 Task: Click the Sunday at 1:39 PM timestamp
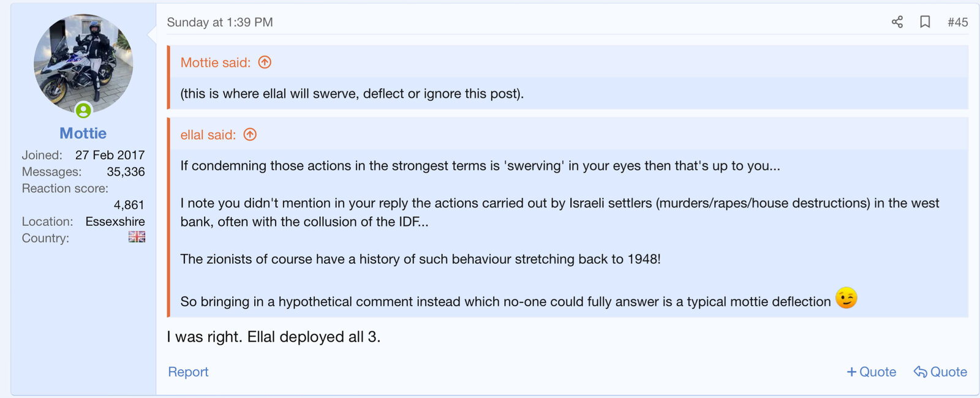220,23
